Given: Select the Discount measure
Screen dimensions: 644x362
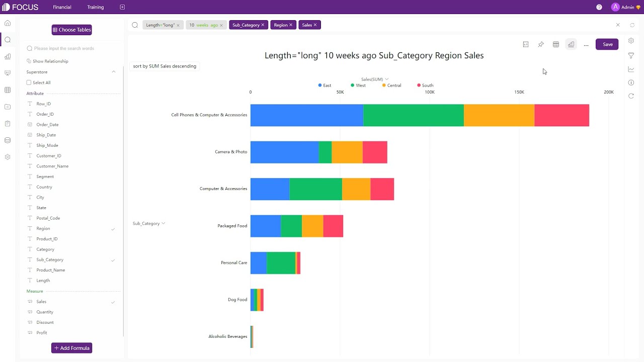Looking at the screenshot, I should point(45,322).
